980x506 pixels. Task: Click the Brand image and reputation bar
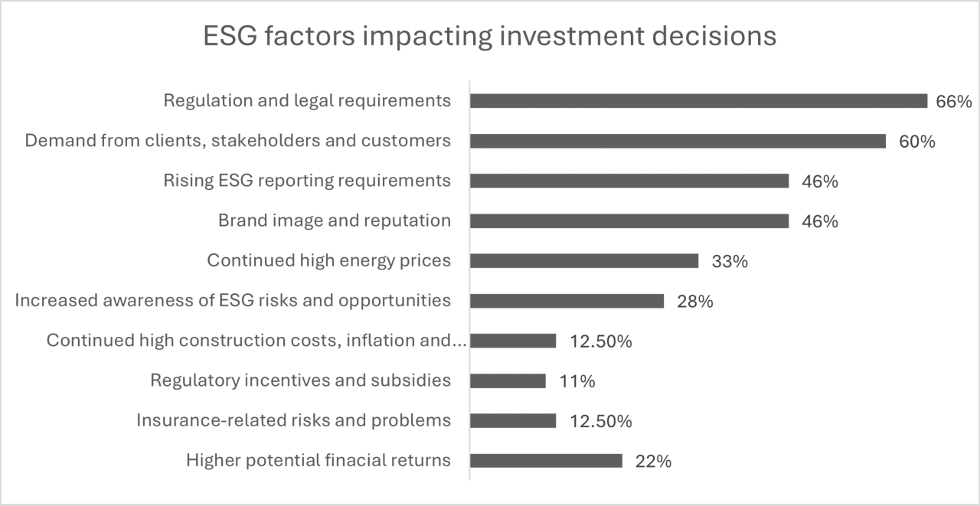[629, 221]
